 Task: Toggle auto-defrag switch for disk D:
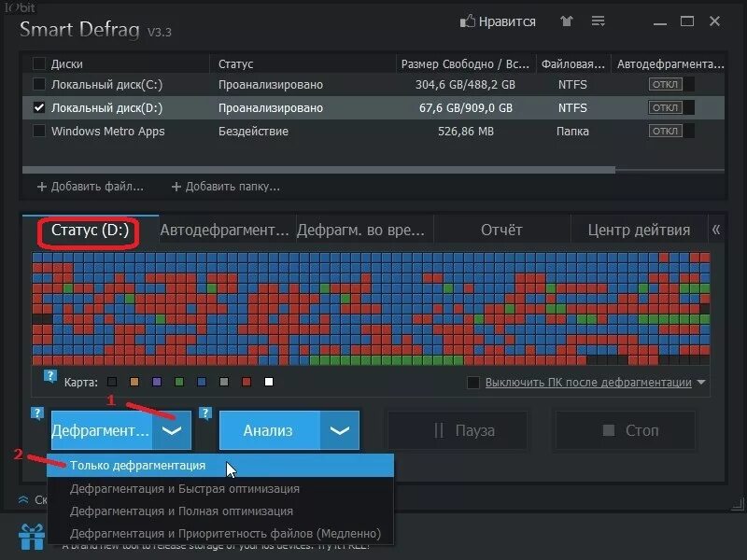[x=671, y=107]
